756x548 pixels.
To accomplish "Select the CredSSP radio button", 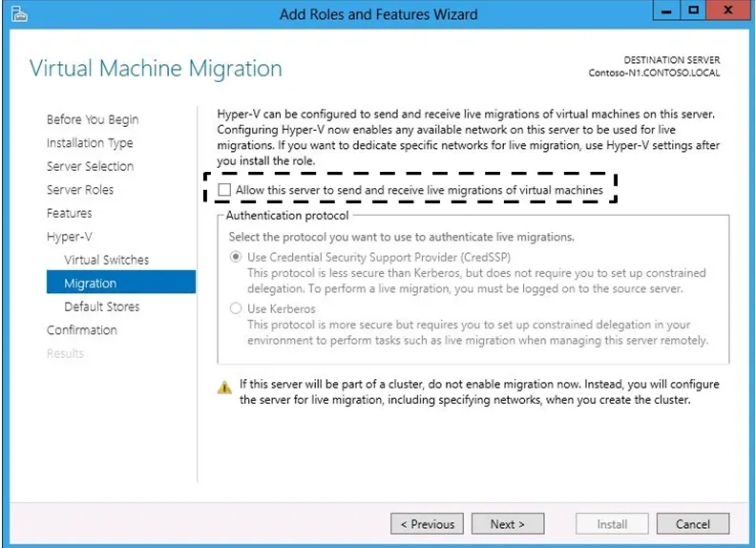I will (235, 257).
